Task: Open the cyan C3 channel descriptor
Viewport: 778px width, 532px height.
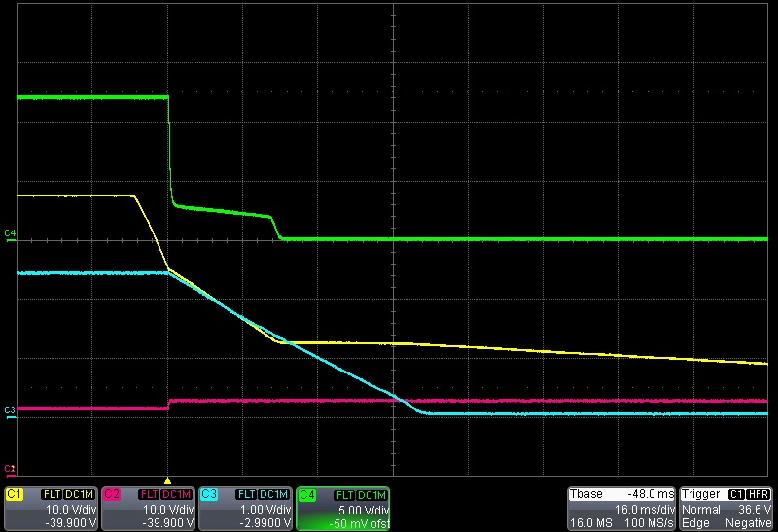Action: click(x=245, y=508)
